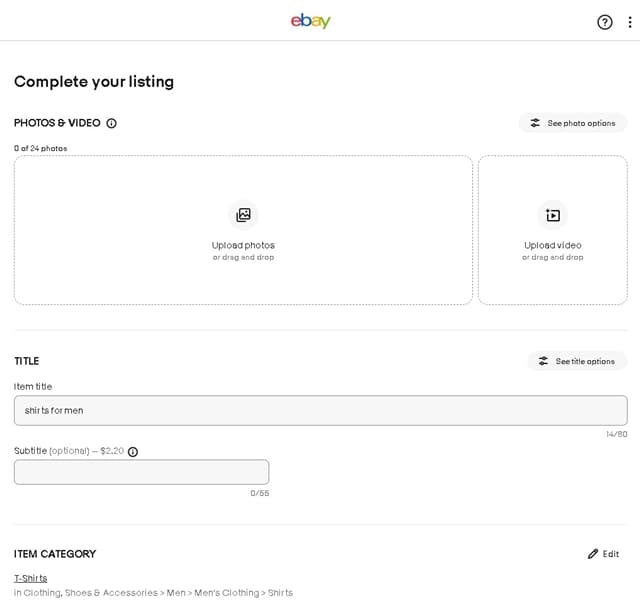The image size is (640, 602).
Task: Click sliders icon in See title options
Action: tap(543, 361)
